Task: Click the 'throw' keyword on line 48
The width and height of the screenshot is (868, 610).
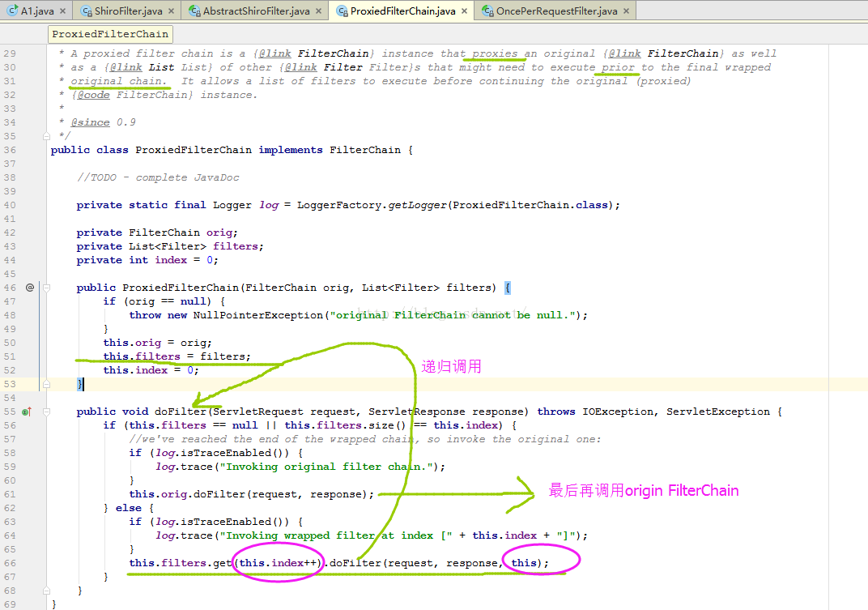Action: click(x=145, y=315)
